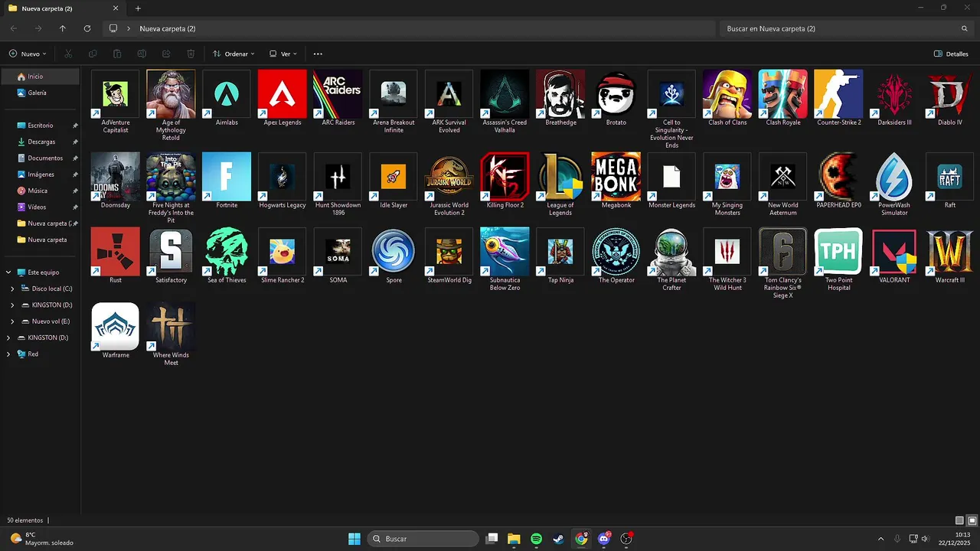The width and height of the screenshot is (980, 551).
Task: Open the Ver dropdown menu
Action: tap(283, 54)
